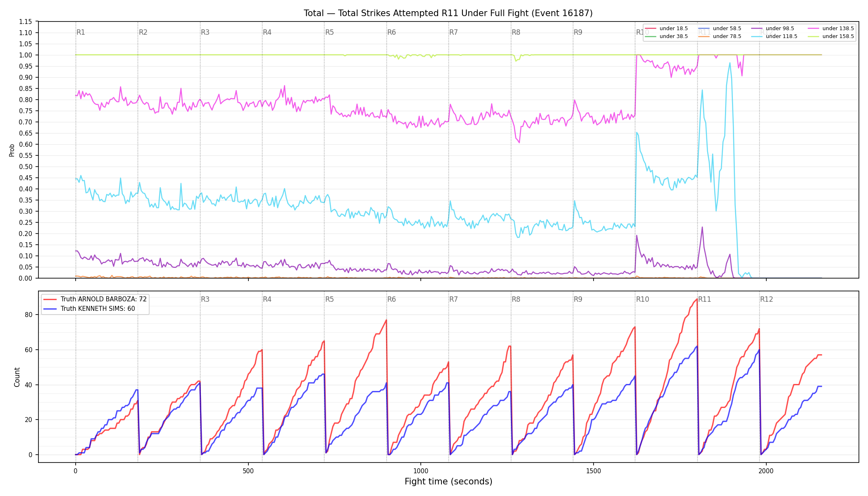Screen dimensions: 868x496
Task: Click the chart title mentioning Event 16187
Action: click(x=448, y=13)
